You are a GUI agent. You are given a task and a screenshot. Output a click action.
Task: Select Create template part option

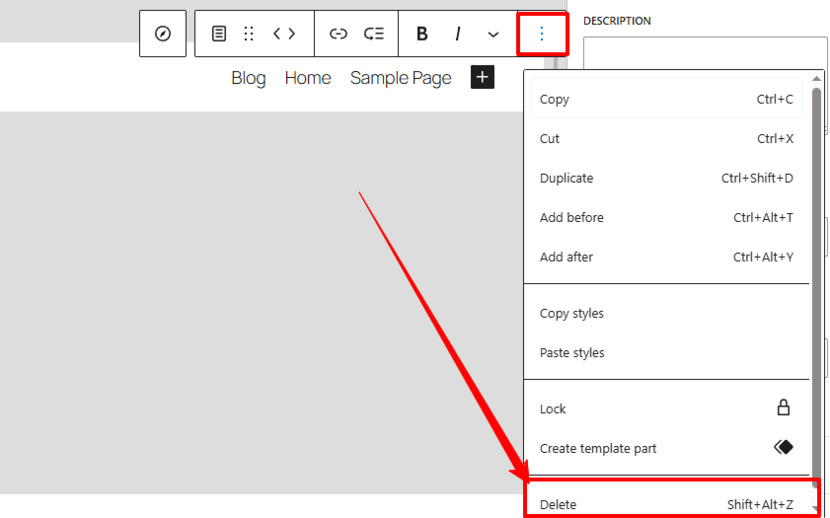pos(666,448)
